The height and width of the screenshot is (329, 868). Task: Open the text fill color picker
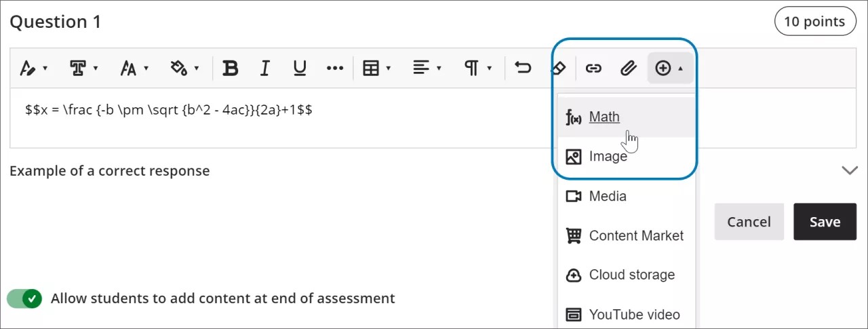point(184,68)
